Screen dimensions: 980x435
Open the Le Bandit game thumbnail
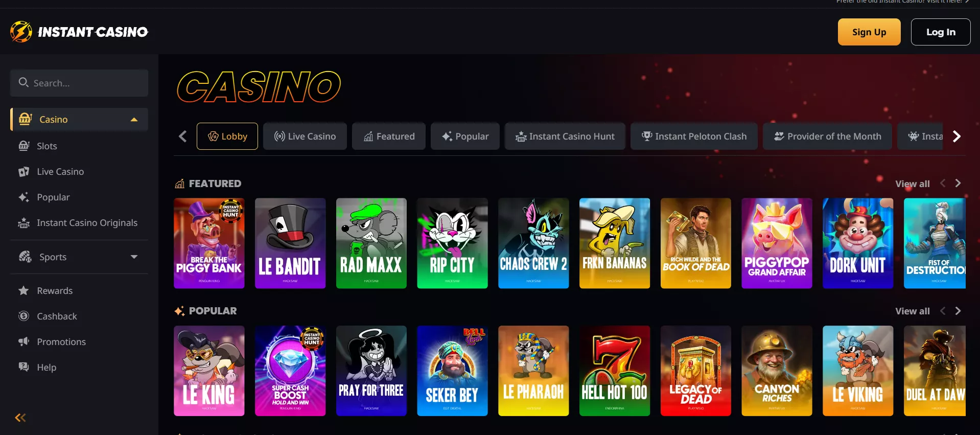(x=290, y=243)
